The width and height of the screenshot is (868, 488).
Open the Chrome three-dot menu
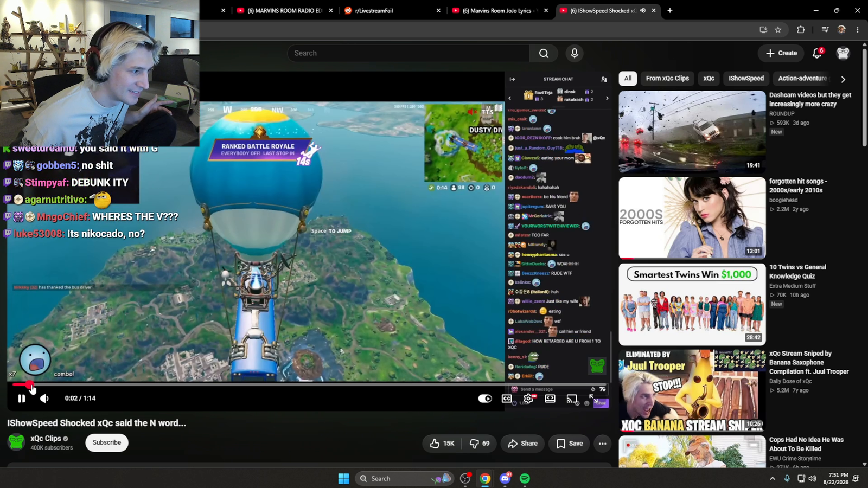[858, 30]
